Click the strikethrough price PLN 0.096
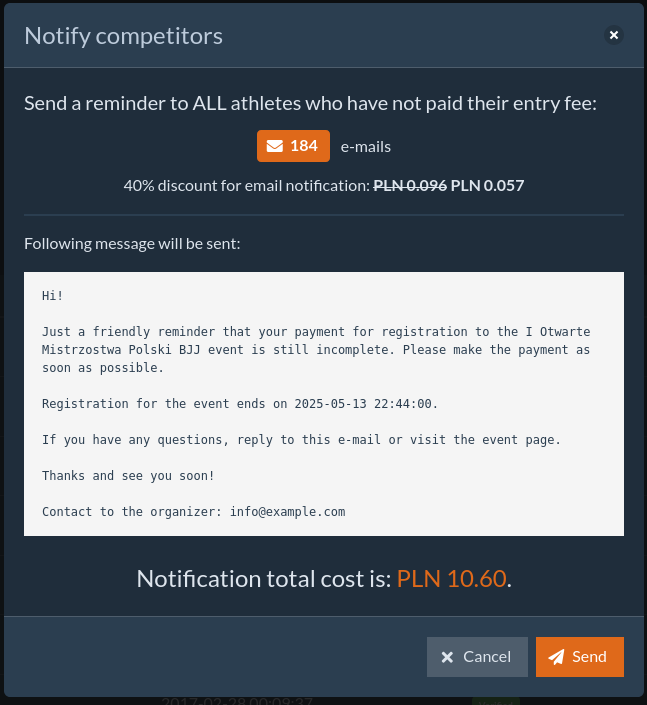The image size is (647, 705). point(410,185)
